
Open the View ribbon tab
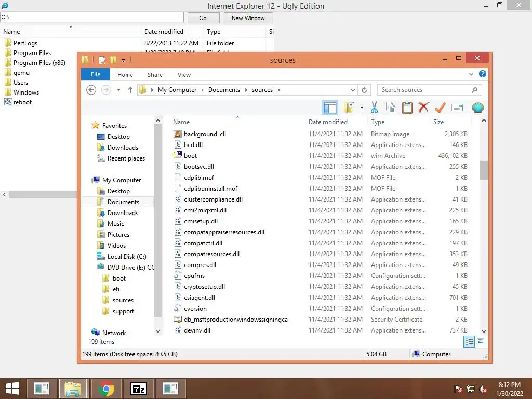184,75
